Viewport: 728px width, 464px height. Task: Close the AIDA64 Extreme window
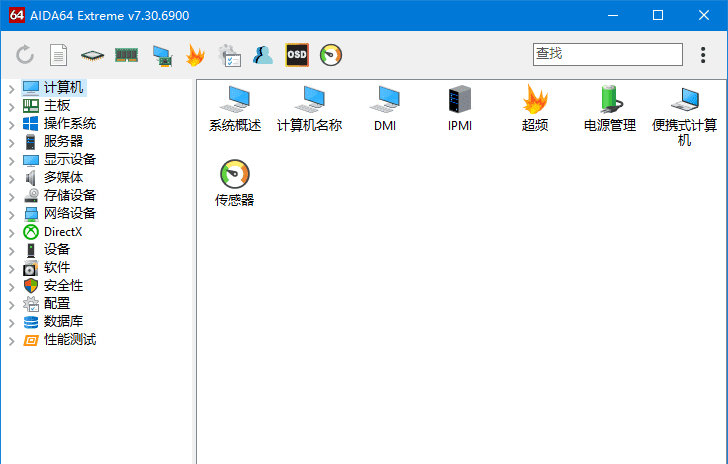[x=704, y=15]
